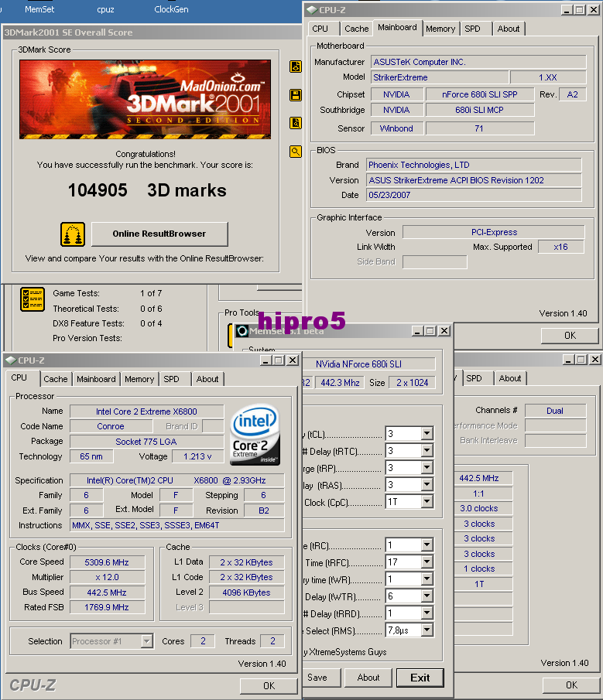Expand the RMS select 7,8µs dropdown
This screenshot has width=603, height=700.
[x=427, y=630]
